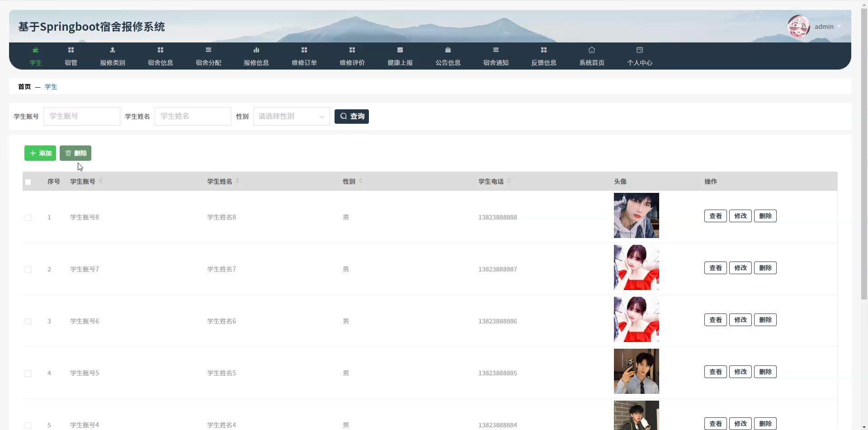Open the 请选择性别 dropdown

(x=292, y=117)
